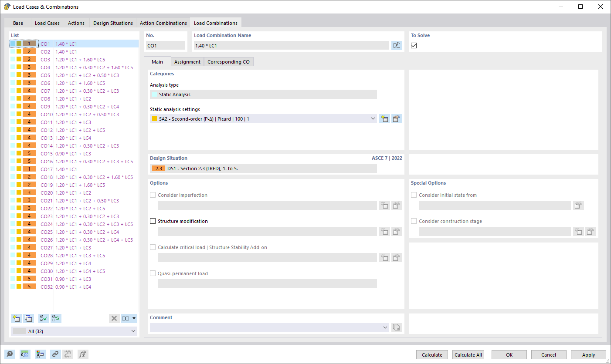Copy the selected load combination
Image resolution: width=611 pixels, height=364 pixels.
[x=28, y=318]
